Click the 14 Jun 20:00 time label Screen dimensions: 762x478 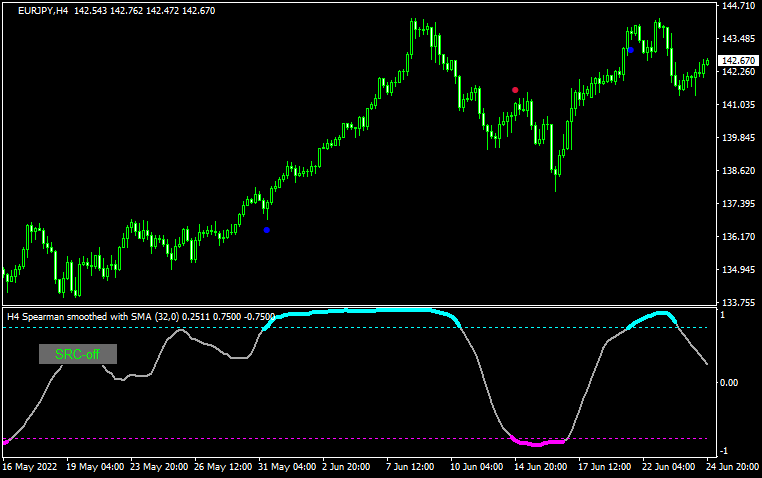coord(540,467)
